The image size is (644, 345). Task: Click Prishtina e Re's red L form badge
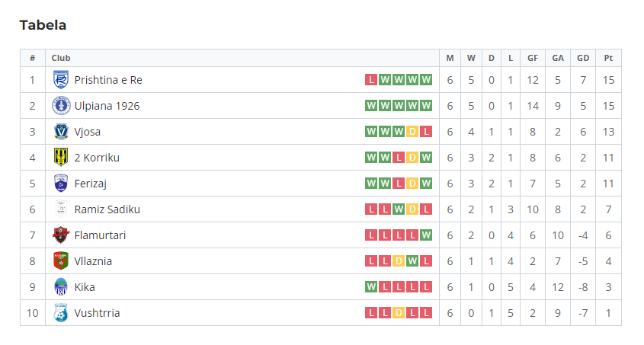point(371,80)
